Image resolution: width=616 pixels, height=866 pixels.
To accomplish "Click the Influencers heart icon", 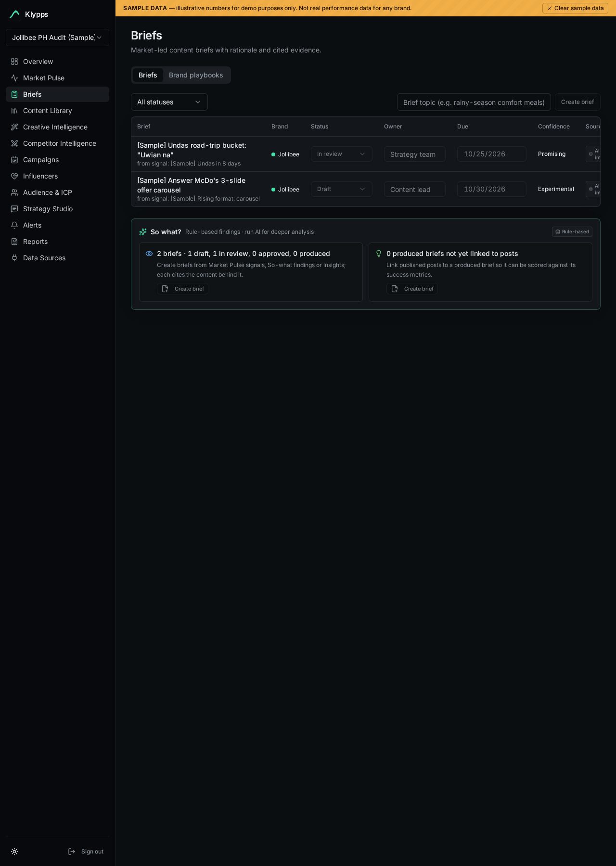I will tap(14, 176).
